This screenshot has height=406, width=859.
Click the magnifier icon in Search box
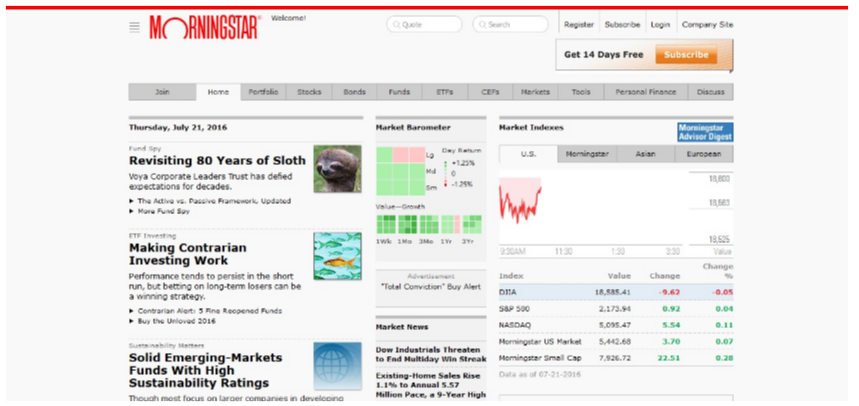coord(482,25)
